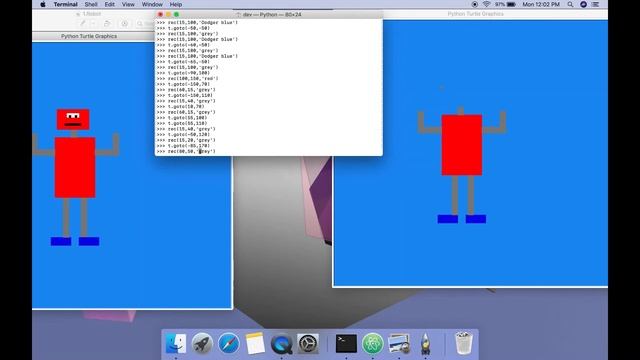Open Notification Center from menu bar
The height and width of the screenshot is (360, 640).
[596, 4]
